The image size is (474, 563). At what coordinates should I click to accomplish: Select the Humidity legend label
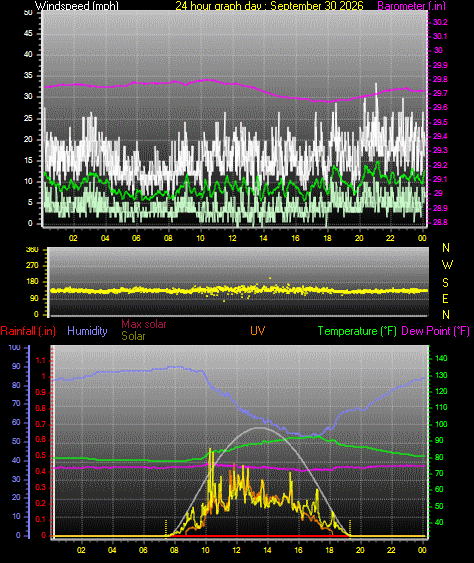tap(87, 331)
